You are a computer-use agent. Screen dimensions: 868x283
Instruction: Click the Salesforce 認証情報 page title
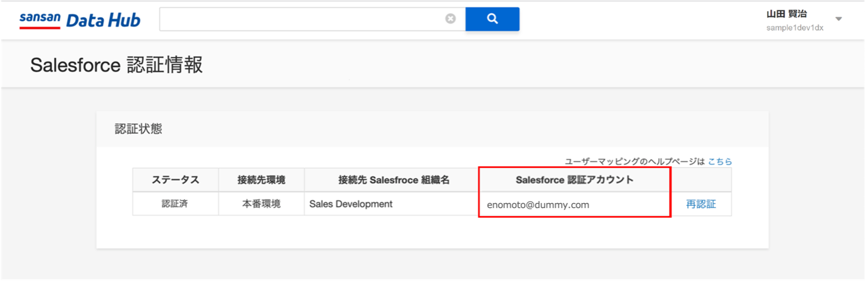coord(117,65)
